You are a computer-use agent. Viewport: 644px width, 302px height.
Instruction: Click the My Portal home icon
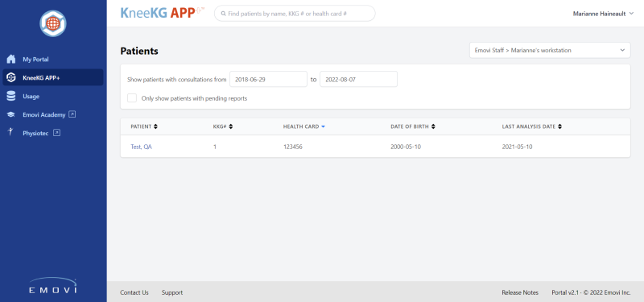pyautogui.click(x=11, y=59)
